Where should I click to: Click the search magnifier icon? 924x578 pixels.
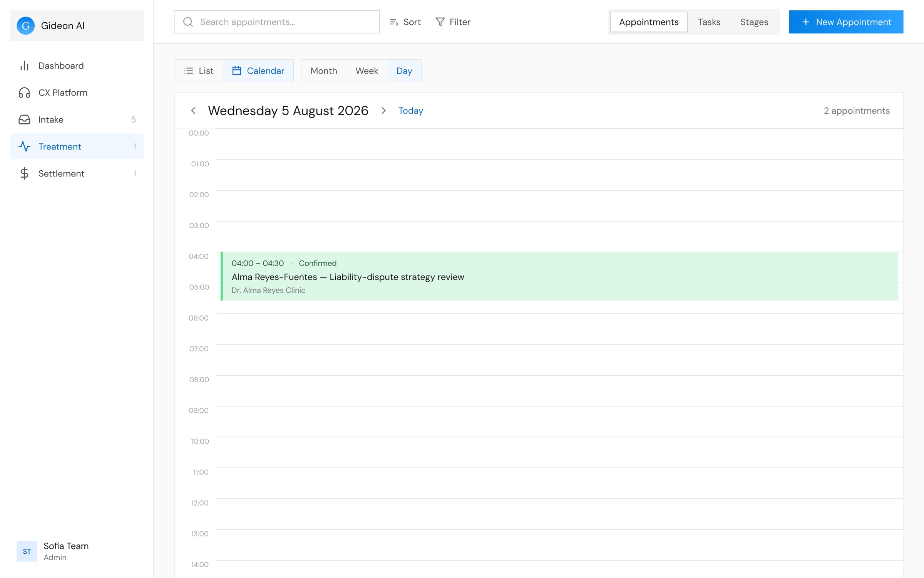[x=188, y=22]
